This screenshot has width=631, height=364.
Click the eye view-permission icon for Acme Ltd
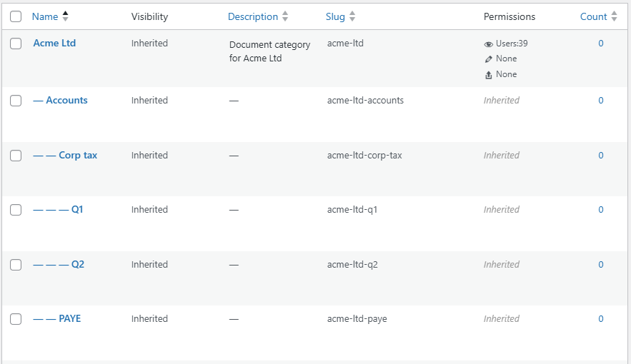488,44
